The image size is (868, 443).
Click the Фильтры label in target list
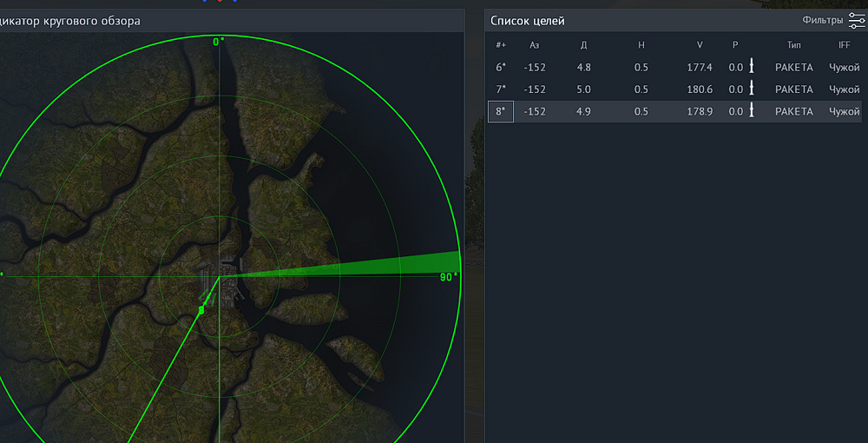pyautogui.click(x=823, y=20)
